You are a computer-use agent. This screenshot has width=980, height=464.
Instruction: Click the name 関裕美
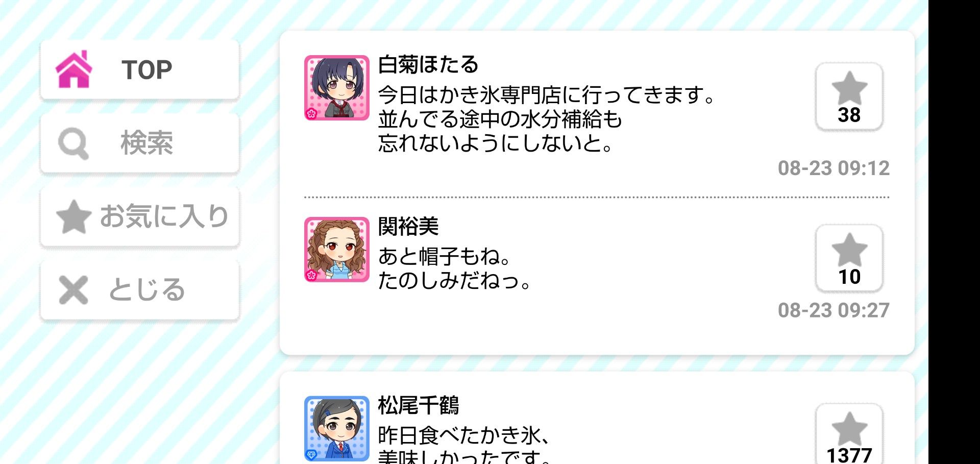(x=408, y=227)
